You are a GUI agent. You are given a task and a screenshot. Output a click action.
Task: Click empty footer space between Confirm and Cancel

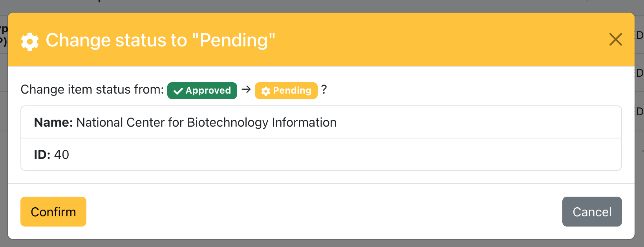point(322,212)
